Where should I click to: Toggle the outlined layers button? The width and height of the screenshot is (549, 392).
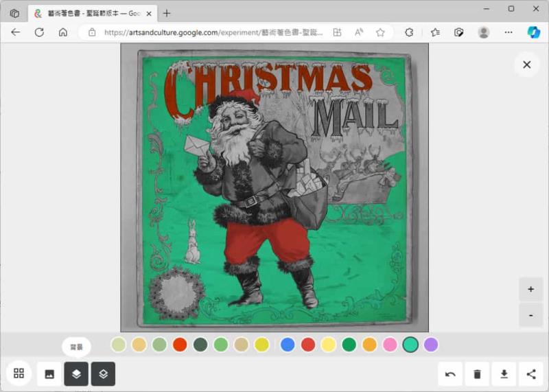104,373
